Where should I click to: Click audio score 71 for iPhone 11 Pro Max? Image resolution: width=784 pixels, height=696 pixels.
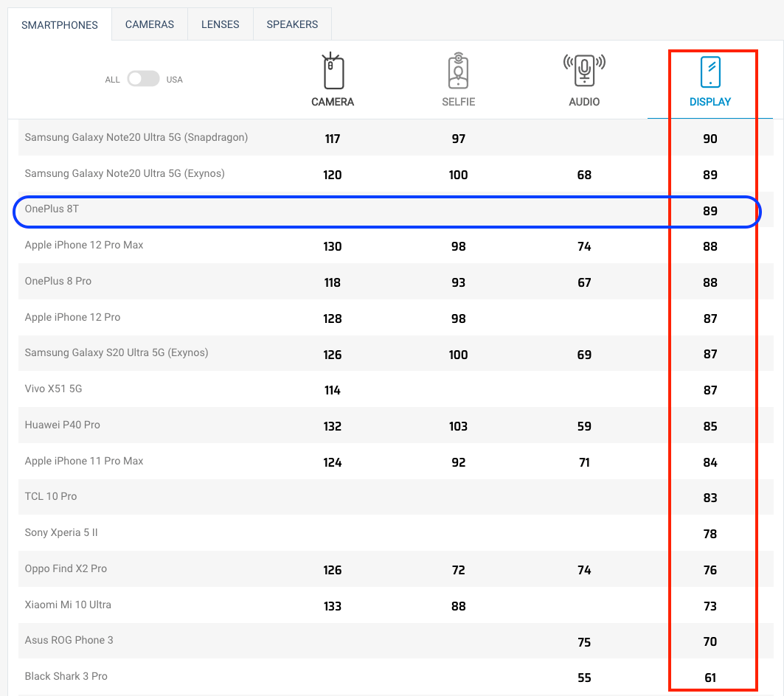tap(584, 462)
